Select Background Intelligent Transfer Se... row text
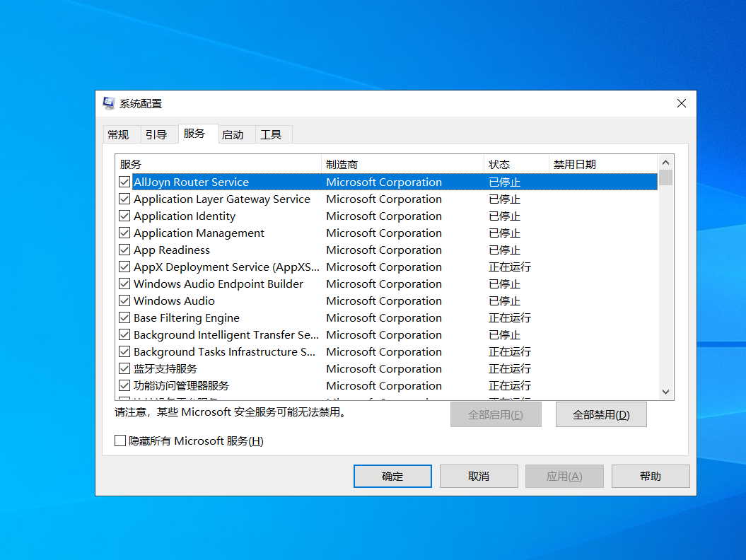 [x=226, y=335]
